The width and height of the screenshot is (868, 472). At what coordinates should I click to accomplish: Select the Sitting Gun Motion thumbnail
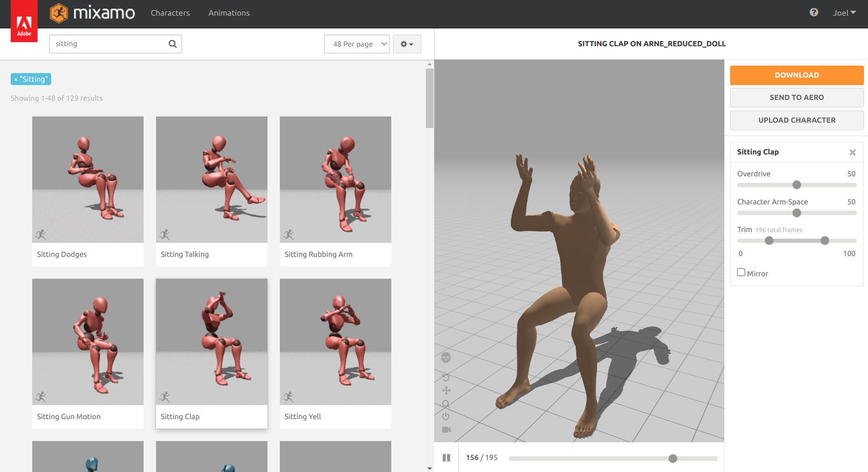pos(88,342)
